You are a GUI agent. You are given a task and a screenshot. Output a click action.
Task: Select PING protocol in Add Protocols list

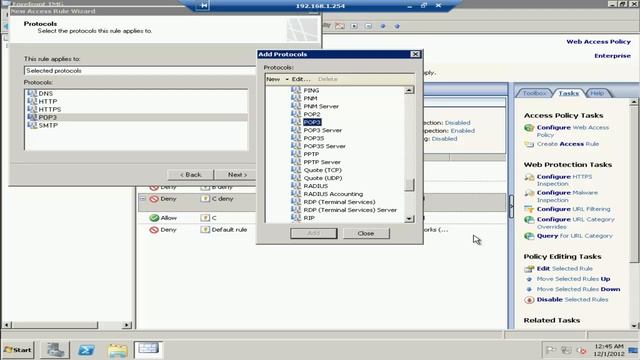coord(311,90)
